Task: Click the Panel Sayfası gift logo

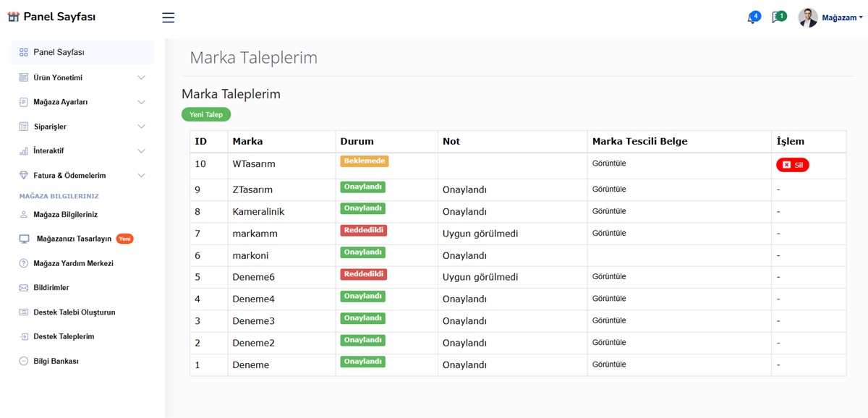Action: [13, 17]
